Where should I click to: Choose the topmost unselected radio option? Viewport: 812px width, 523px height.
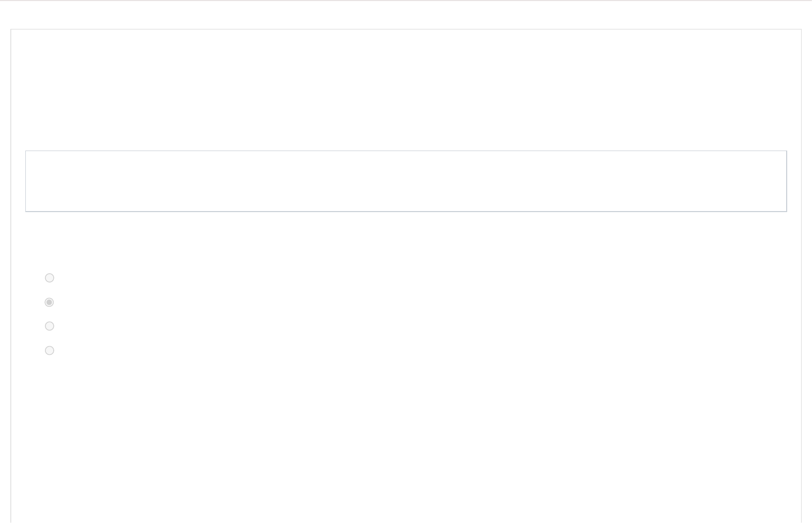coord(50,278)
